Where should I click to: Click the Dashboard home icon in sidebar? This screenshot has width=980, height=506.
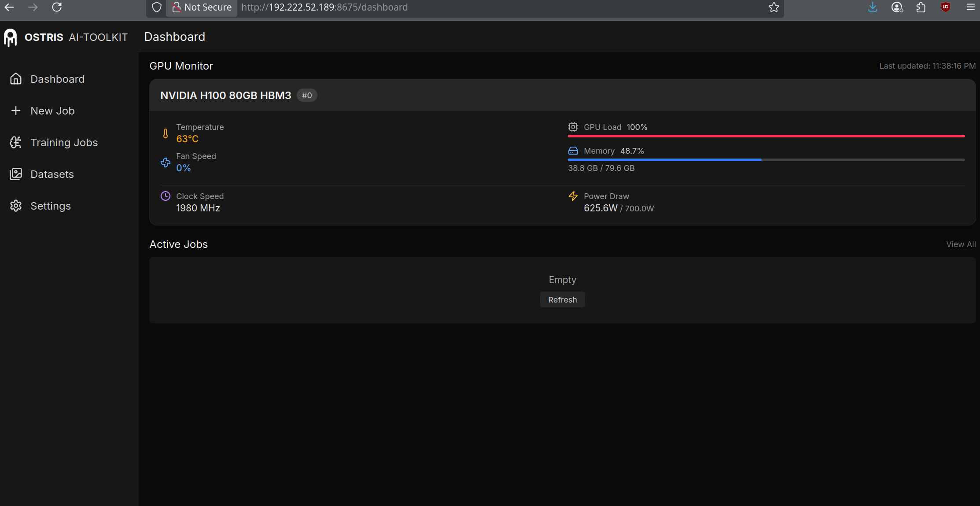click(x=16, y=79)
